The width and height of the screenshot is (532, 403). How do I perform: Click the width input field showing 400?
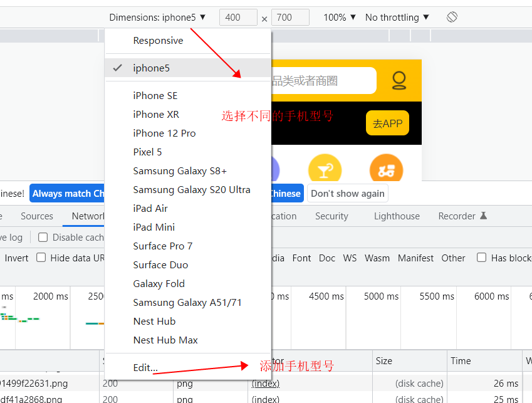coord(238,18)
